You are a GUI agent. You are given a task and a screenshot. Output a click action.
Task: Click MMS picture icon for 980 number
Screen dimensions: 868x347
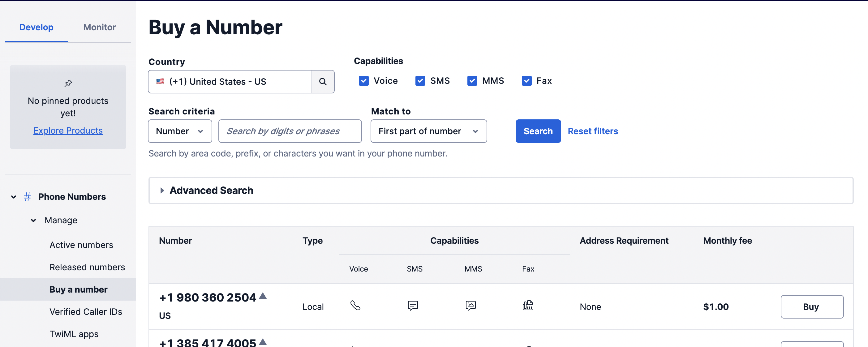click(471, 305)
